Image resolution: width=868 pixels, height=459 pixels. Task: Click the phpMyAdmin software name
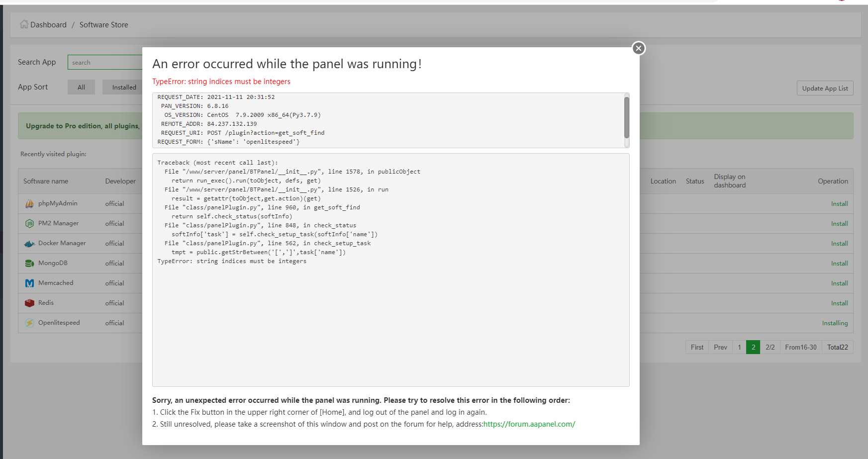pos(58,203)
